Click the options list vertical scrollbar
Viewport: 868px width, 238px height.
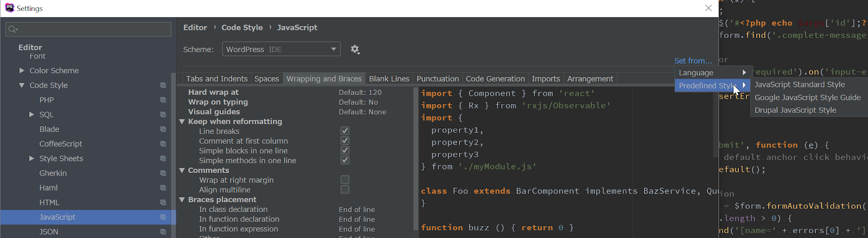(416, 159)
